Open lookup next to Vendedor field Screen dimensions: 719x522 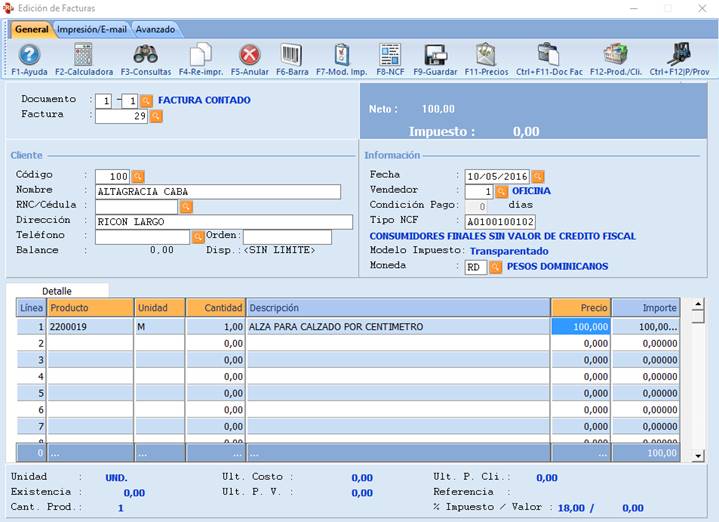click(x=501, y=191)
